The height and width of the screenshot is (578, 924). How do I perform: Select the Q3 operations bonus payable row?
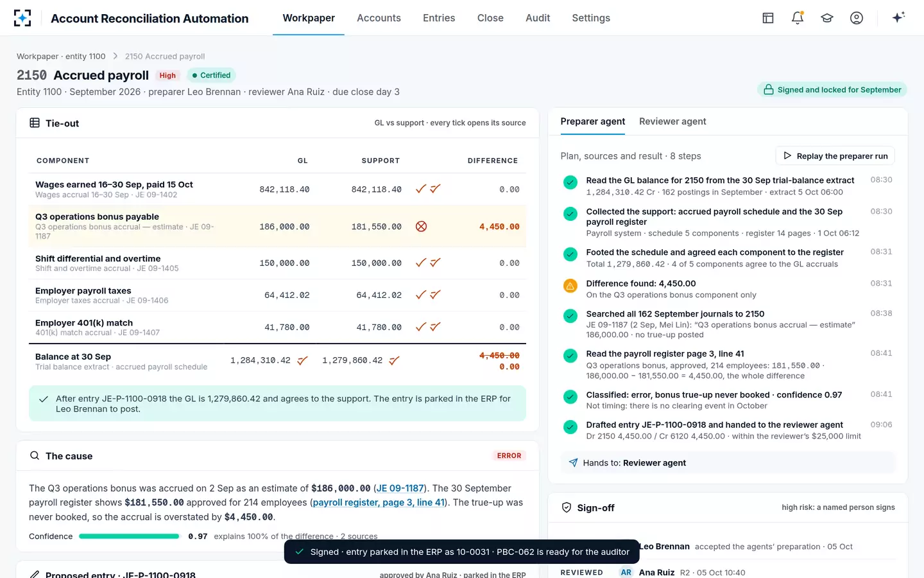pyautogui.click(x=277, y=226)
